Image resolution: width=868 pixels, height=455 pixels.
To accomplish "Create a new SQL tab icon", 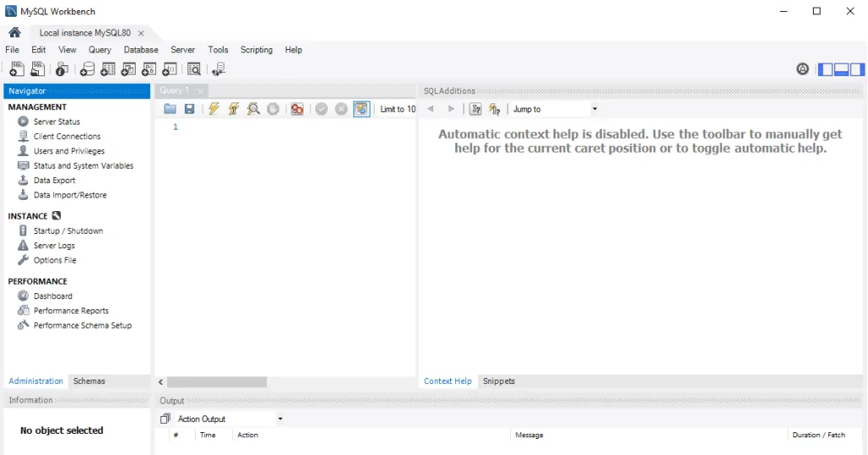I will click(17, 69).
